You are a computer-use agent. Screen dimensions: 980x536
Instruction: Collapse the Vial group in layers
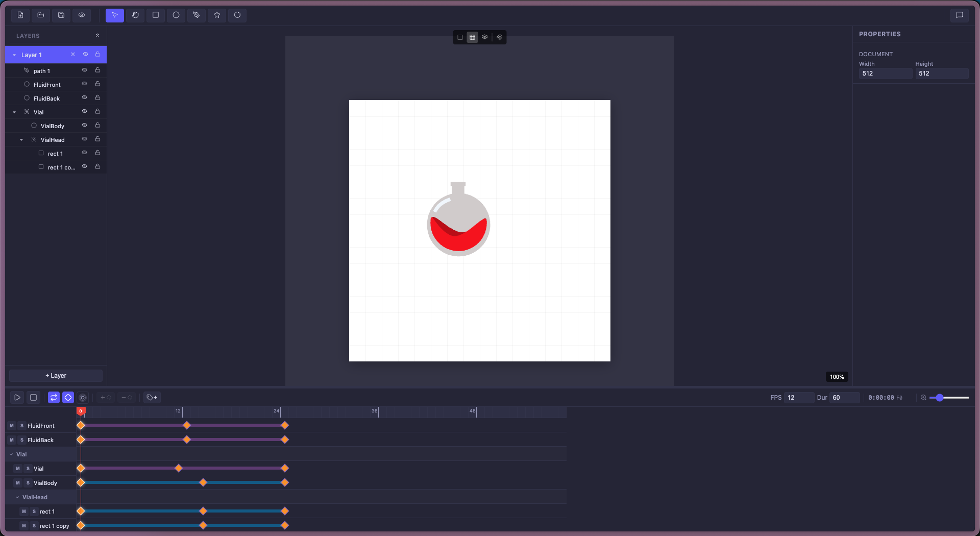click(14, 112)
